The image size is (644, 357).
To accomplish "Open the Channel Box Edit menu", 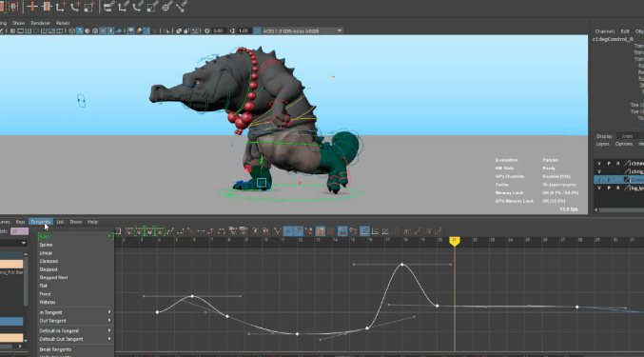I will click(x=625, y=31).
